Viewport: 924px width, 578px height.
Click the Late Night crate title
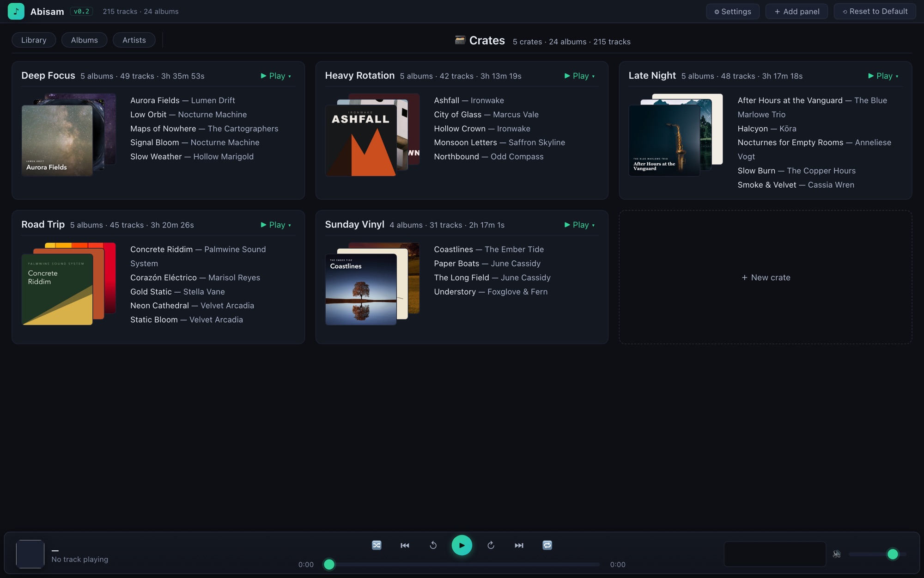(652, 75)
